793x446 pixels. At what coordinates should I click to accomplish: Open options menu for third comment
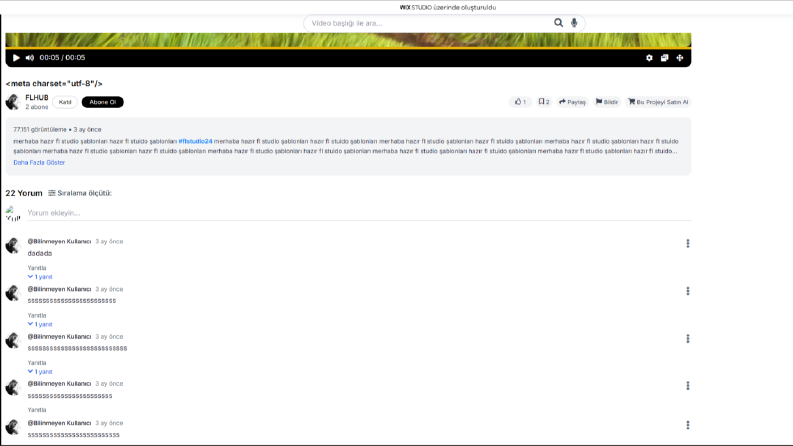pos(688,338)
